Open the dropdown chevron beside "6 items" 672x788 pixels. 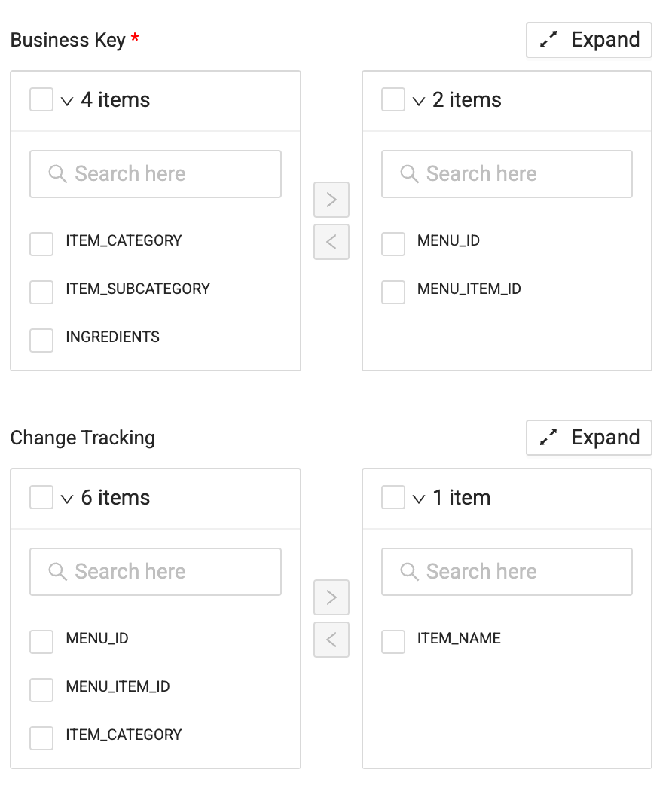[67, 499]
